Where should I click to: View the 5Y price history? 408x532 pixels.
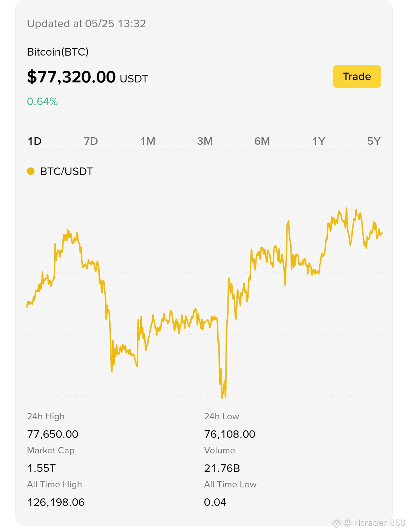point(374,141)
